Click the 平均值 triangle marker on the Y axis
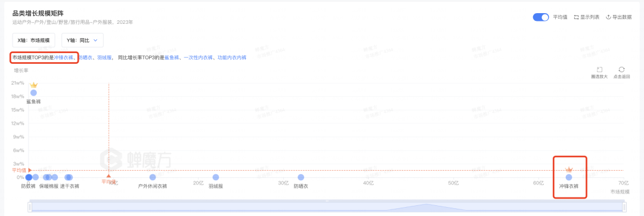644x216 pixels. [30, 169]
